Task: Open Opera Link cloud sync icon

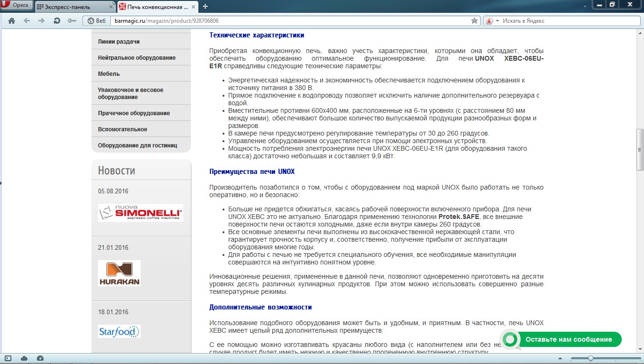Action: (24, 358)
